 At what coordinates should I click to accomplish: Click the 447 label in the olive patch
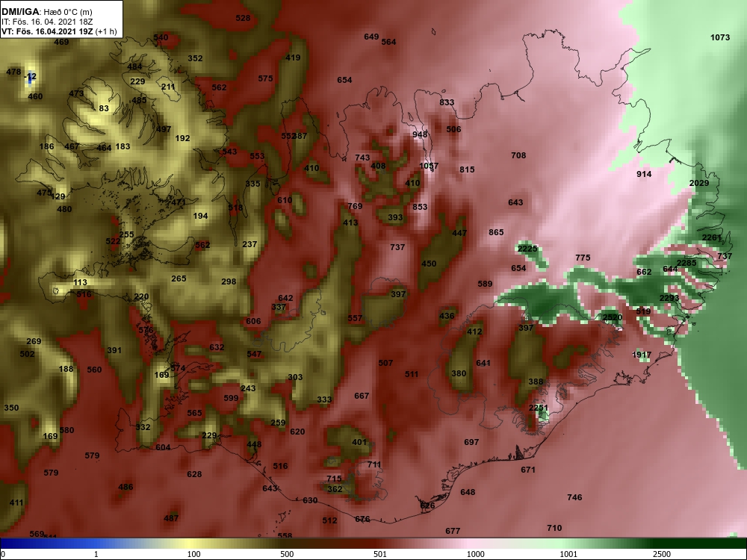pos(459,233)
